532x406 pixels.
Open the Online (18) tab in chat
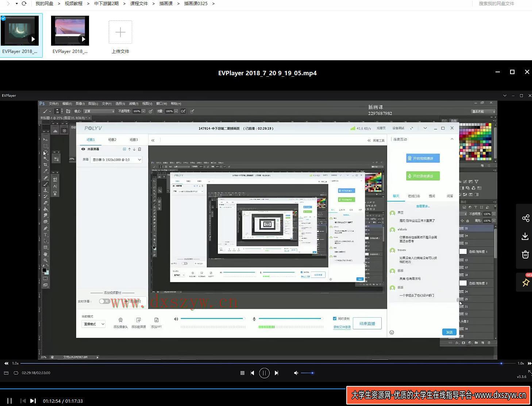coord(414,196)
